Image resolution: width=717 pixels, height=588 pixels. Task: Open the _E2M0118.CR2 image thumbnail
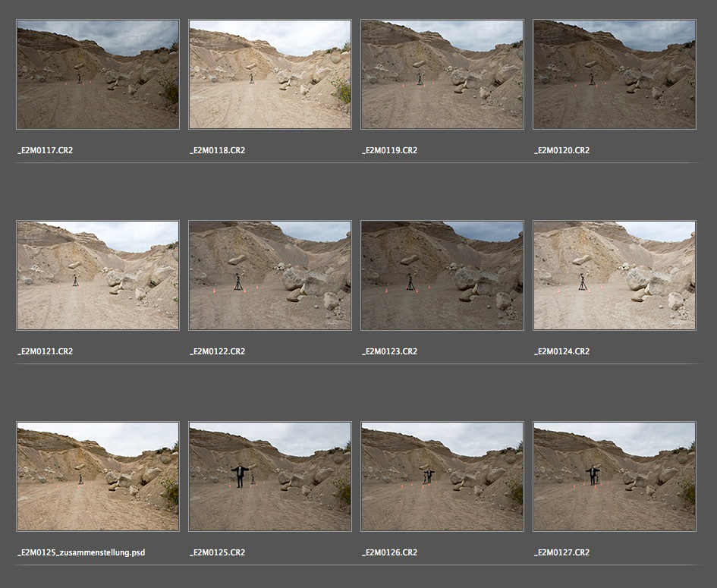[x=270, y=74]
